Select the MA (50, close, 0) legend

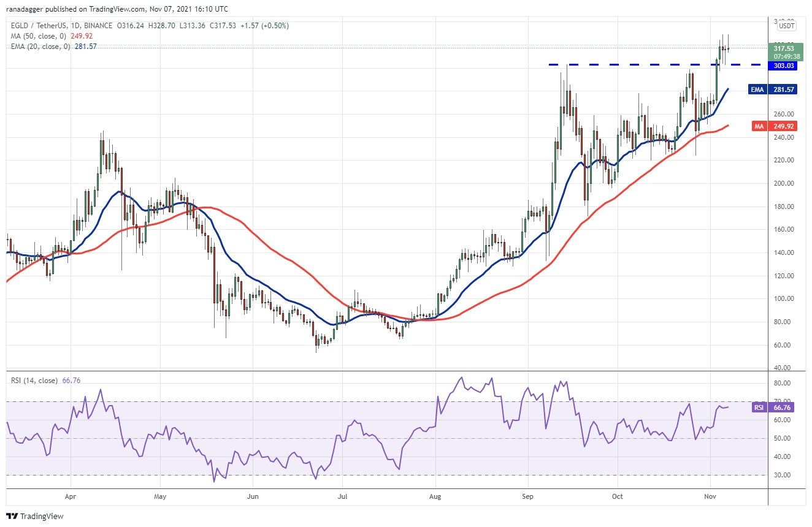(39, 36)
